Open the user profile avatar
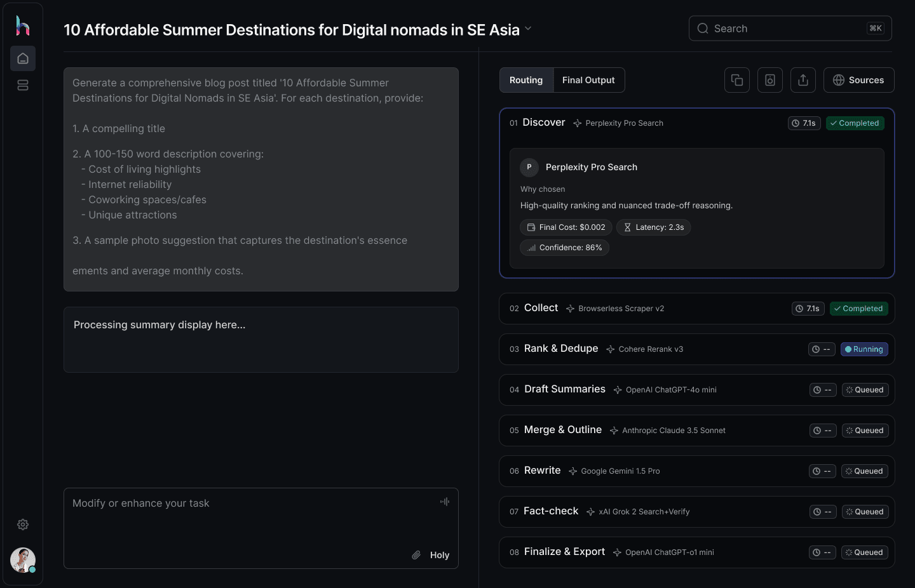Screen dimensions: 915x588 [23, 560]
